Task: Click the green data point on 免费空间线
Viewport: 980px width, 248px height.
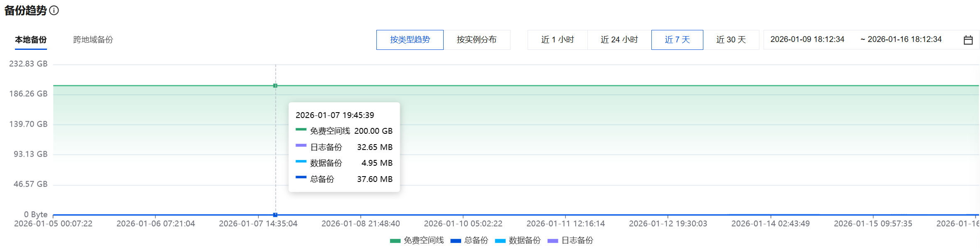Action: (275, 86)
